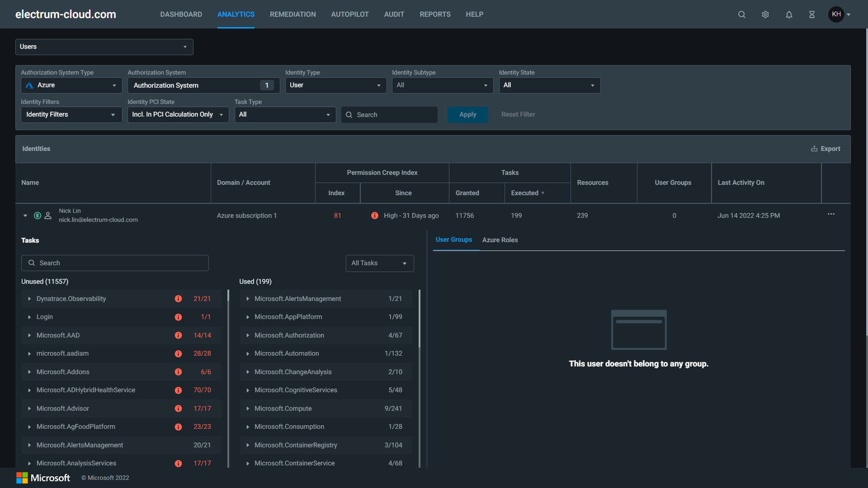Go to Dashboard tab
The image size is (868, 488).
[181, 14]
